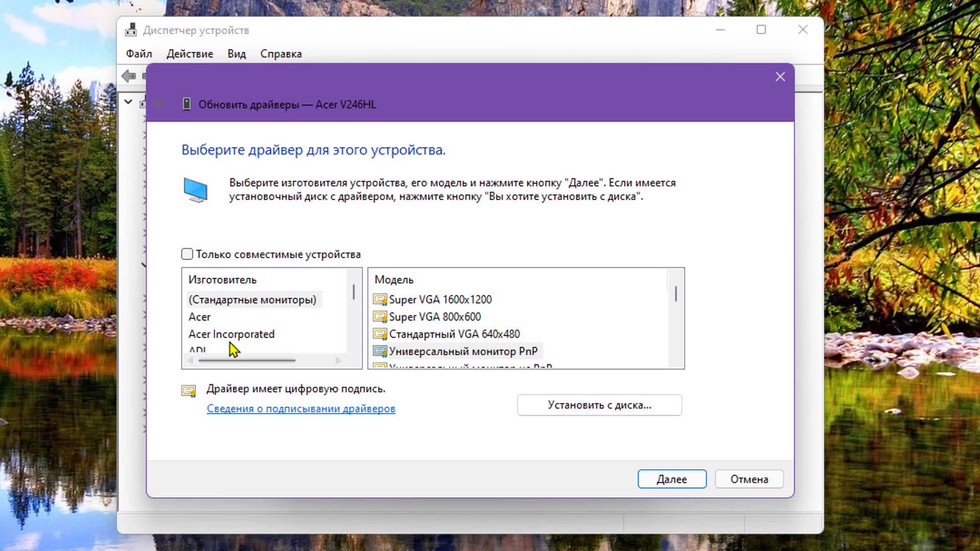Select Acer Incorporated manufacturer

coord(231,334)
